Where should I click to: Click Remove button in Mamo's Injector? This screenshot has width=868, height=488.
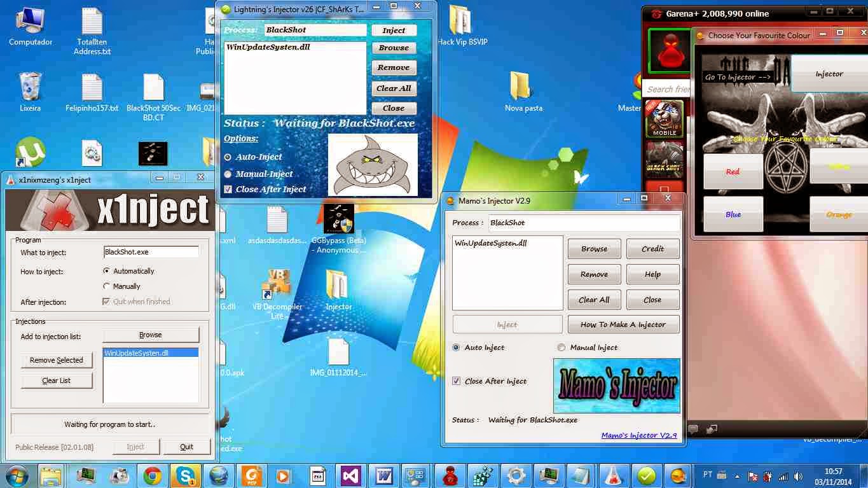594,274
